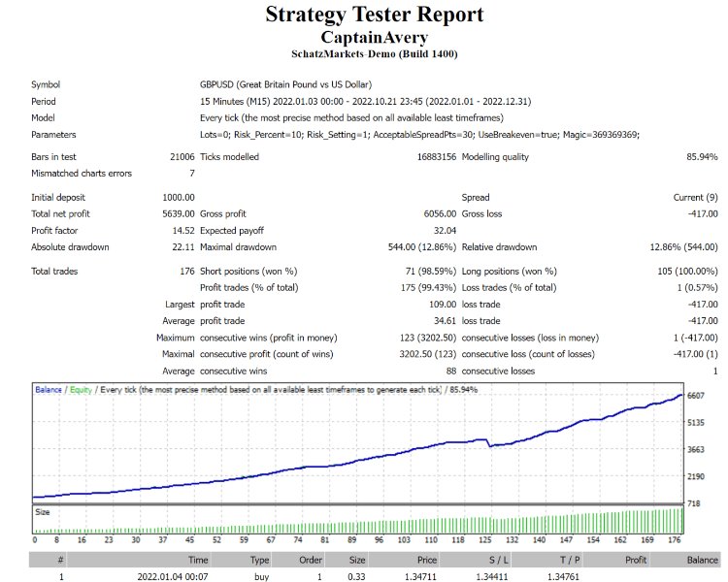728x582 pixels.
Task: Click the Time column header
Action: pyautogui.click(x=198, y=560)
